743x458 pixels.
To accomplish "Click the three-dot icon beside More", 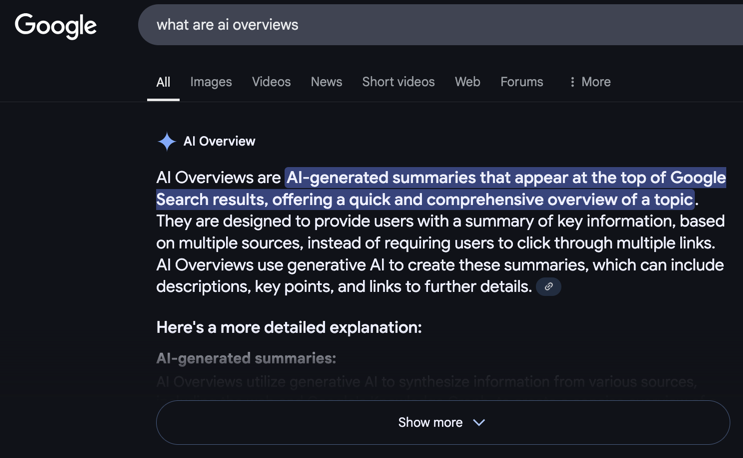I will point(572,82).
